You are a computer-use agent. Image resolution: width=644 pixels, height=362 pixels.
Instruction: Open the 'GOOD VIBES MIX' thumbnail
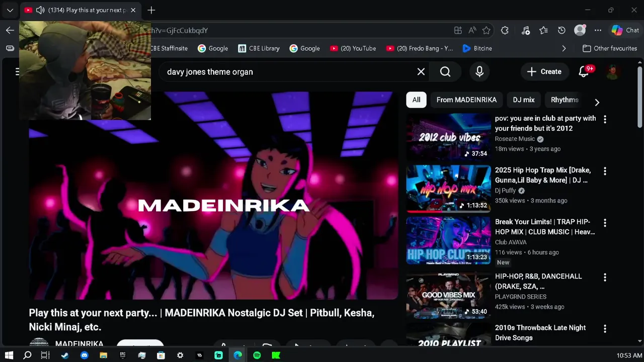coord(448,296)
